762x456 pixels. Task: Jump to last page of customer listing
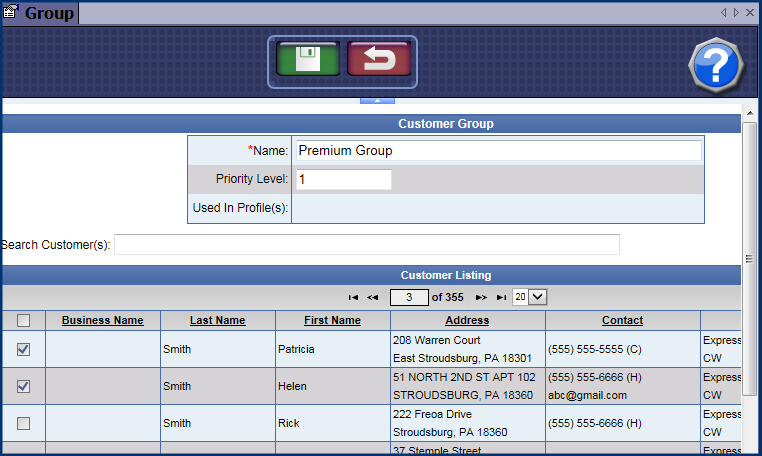(500, 297)
